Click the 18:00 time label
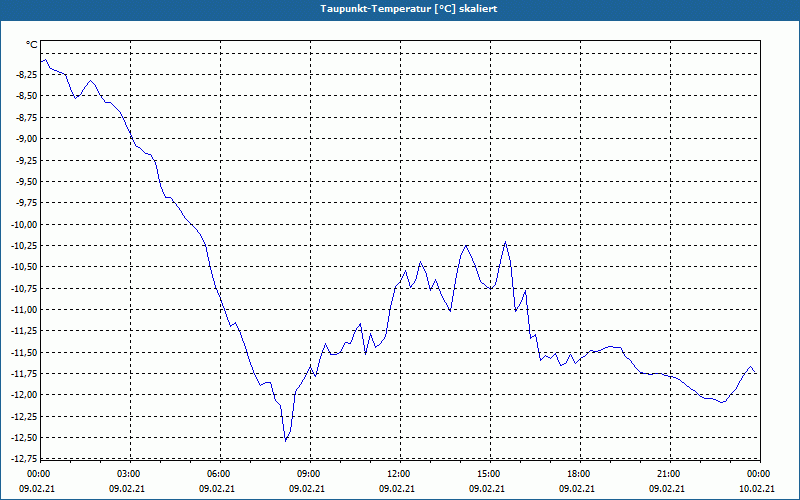This screenshot has width=800, height=500. pyautogui.click(x=580, y=474)
